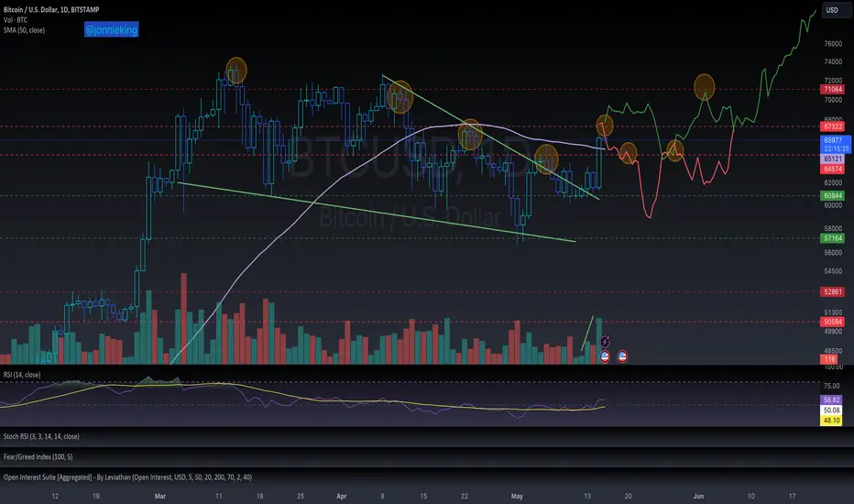The height and width of the screenshot is (504, 854).
Task: Open the rightmost US flag economic event icon
Action: tap(622, 356)
